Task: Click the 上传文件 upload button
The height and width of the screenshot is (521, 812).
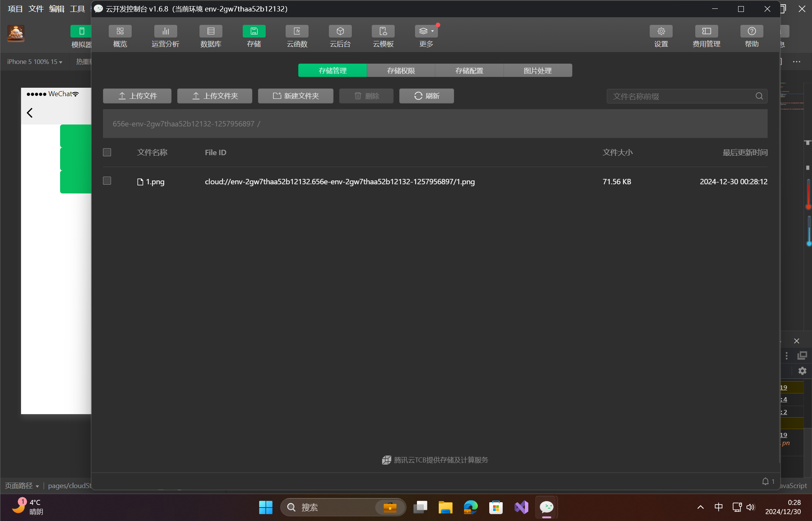Action: [x=137, y=96]
